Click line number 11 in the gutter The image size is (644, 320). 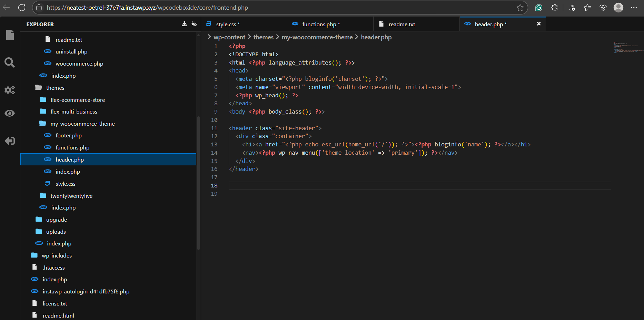[x=214, y=128]
